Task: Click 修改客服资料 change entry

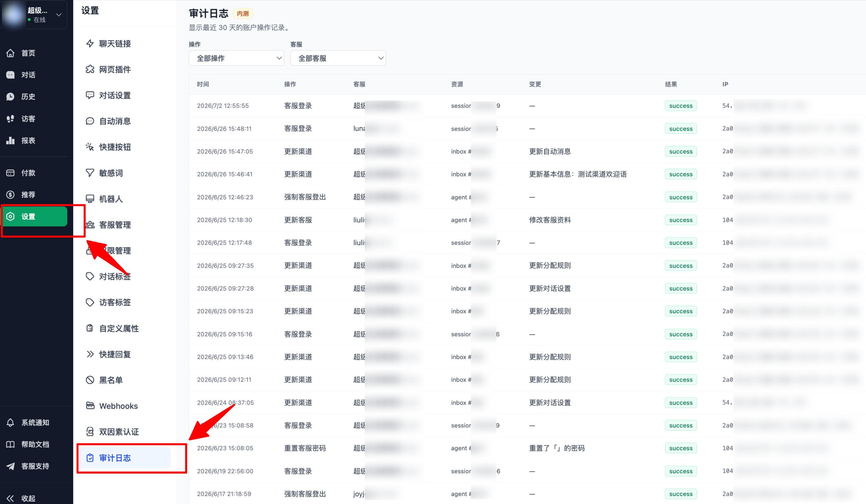Action: click(x=550, y=220)
